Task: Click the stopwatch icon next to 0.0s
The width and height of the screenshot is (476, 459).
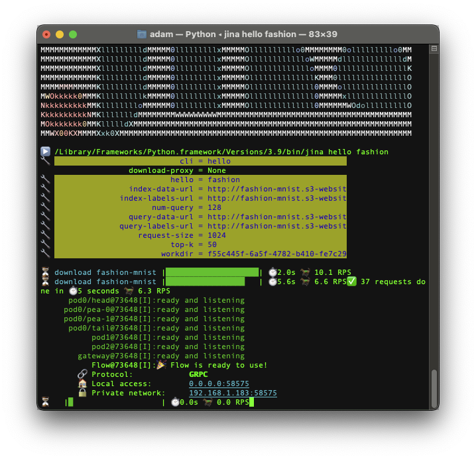Action: pyautogui.click(x=175, y=402)
